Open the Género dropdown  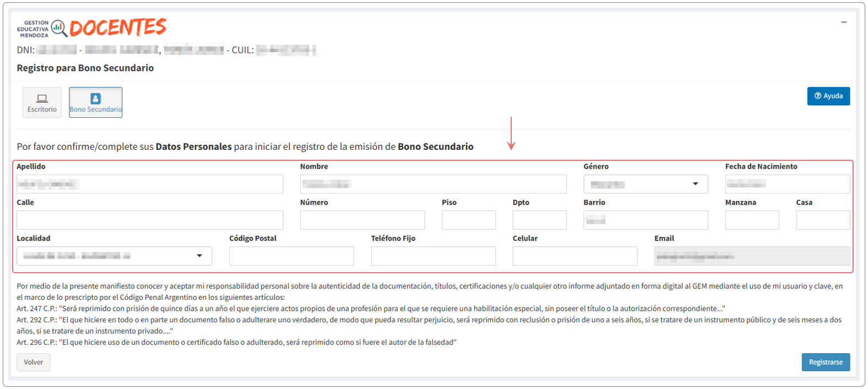[x=645, y=184]
